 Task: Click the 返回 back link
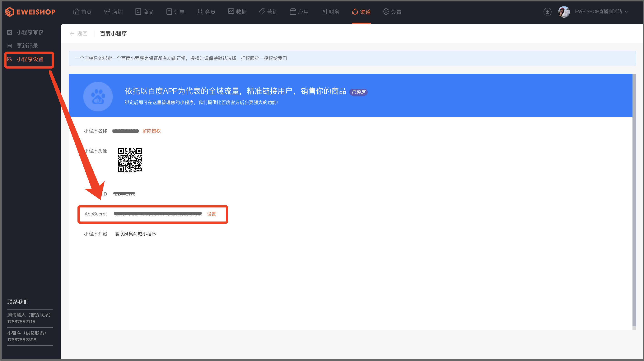pos(82,34)
